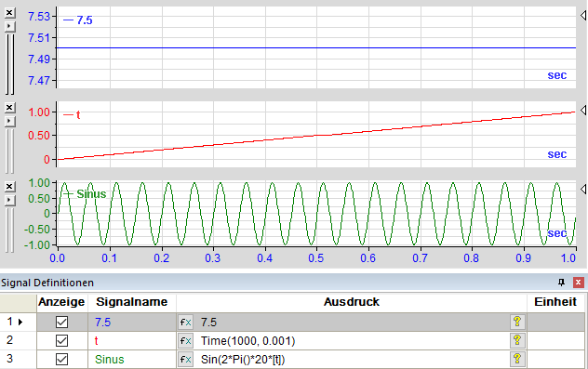Click signal name cell 't'
The height and width of the screenshot is (369, 588).
[131, 340]
